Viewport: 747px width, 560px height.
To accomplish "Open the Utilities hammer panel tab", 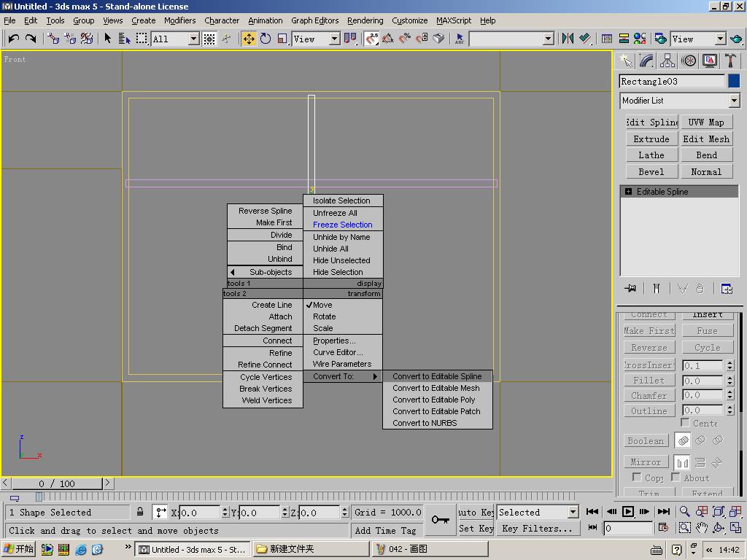I will [730, 61].
